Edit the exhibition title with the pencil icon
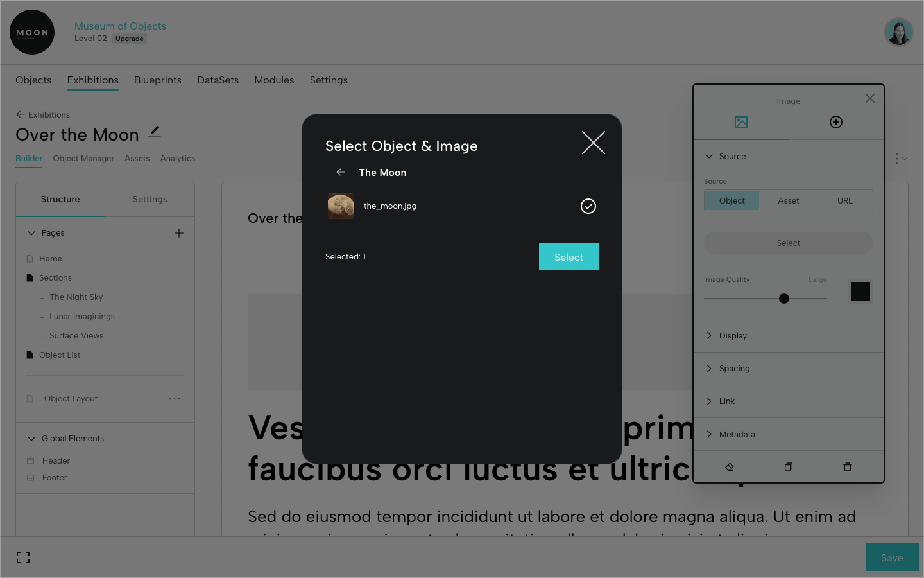The height and width of the screenshot is (578, 924). tap(155, 131)
